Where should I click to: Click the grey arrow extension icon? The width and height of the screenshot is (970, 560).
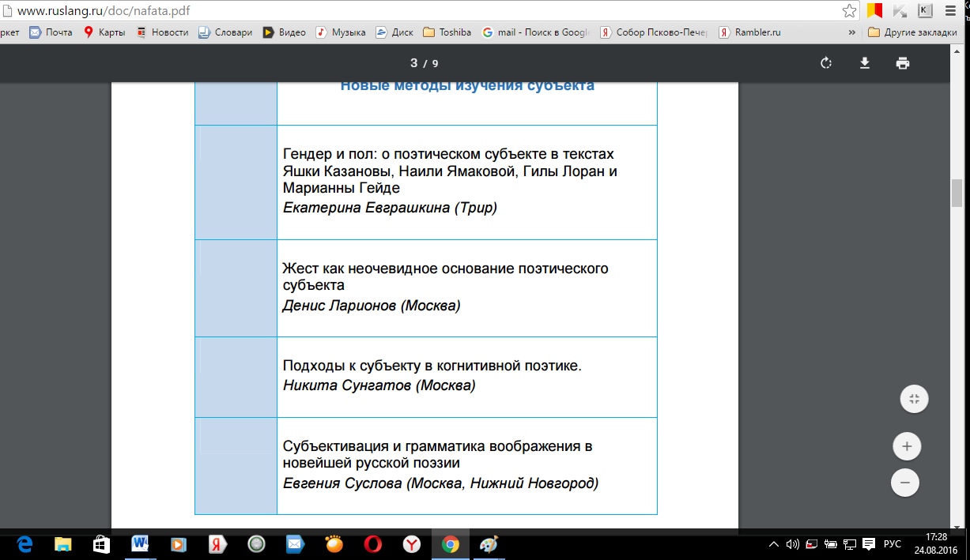900,11
